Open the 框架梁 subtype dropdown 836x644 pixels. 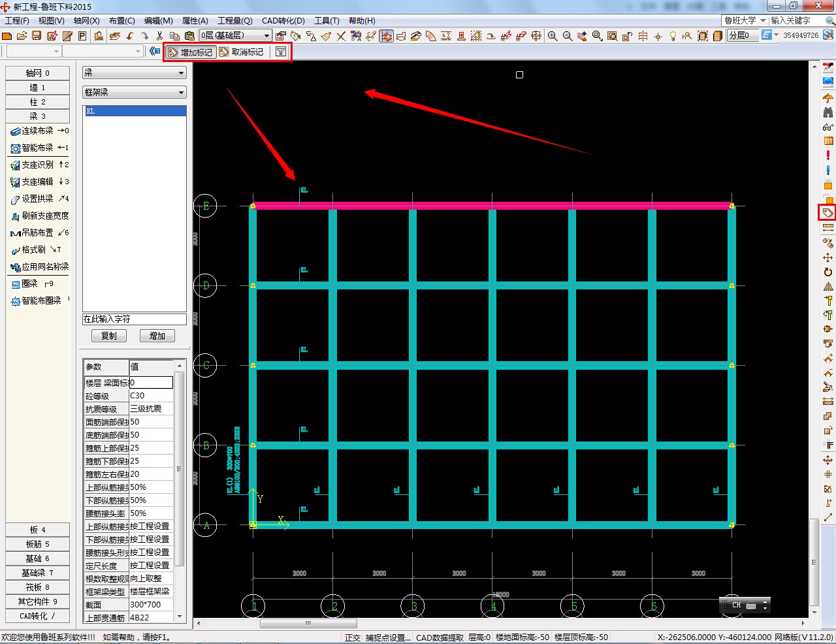(135, 92)
